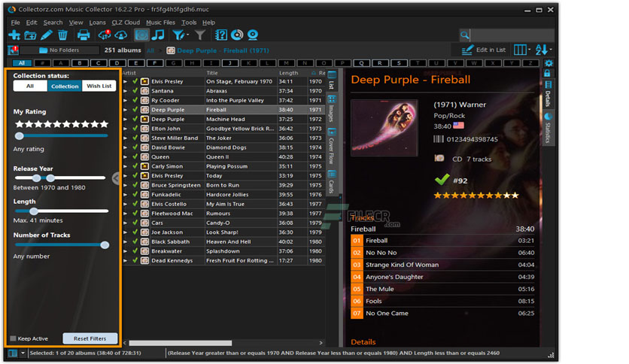Click the padlock lock layout icon

pos(547,73)
